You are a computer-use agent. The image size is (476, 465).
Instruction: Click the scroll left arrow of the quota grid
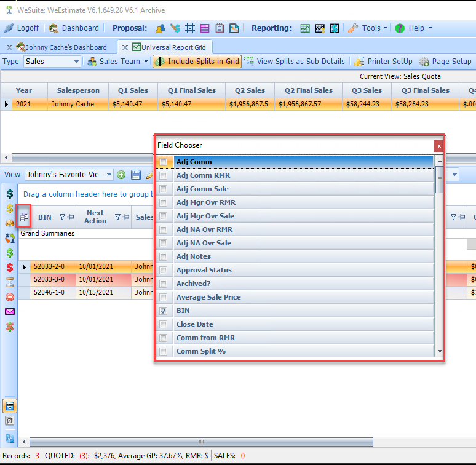coord(6,158)
